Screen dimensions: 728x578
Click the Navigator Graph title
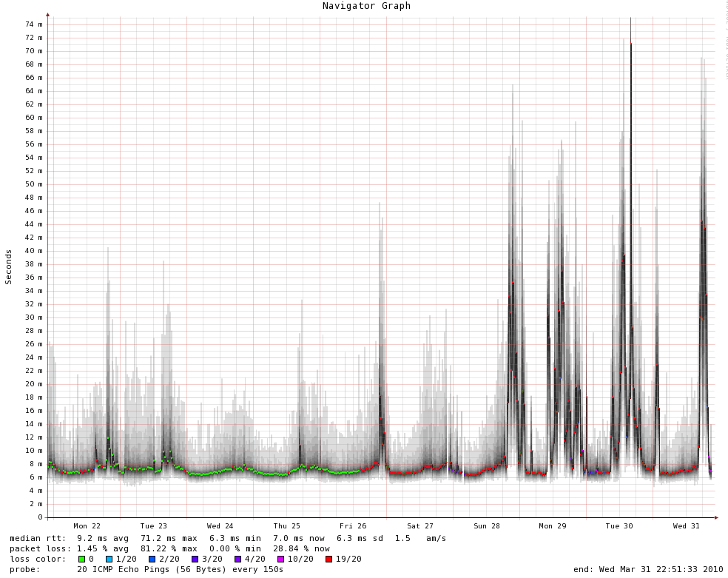(x=366, y=6)
